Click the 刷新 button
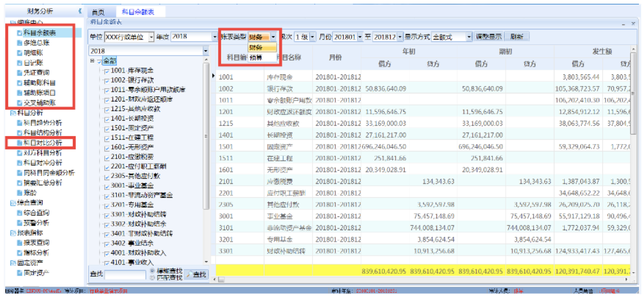The image size is (644, 298). point(516,37)
